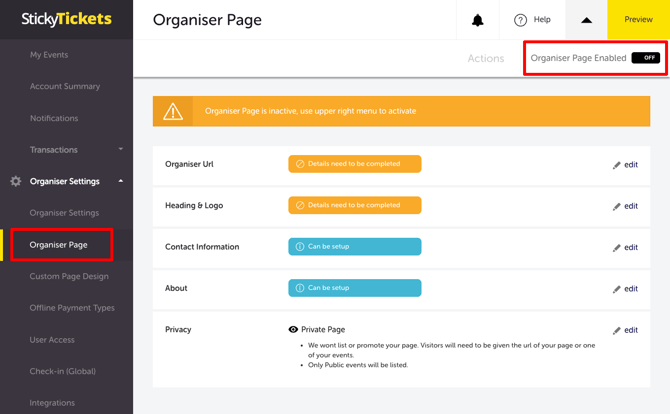
Task: Click Heading & Logo 'Details need to be completed' badge
Action: (355, 206)
